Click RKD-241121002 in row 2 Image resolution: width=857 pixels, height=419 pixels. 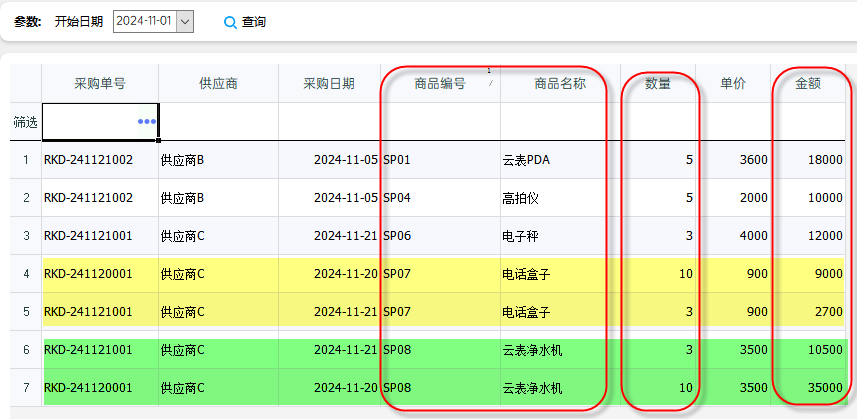pyautogui.click(x=89, y=198)
